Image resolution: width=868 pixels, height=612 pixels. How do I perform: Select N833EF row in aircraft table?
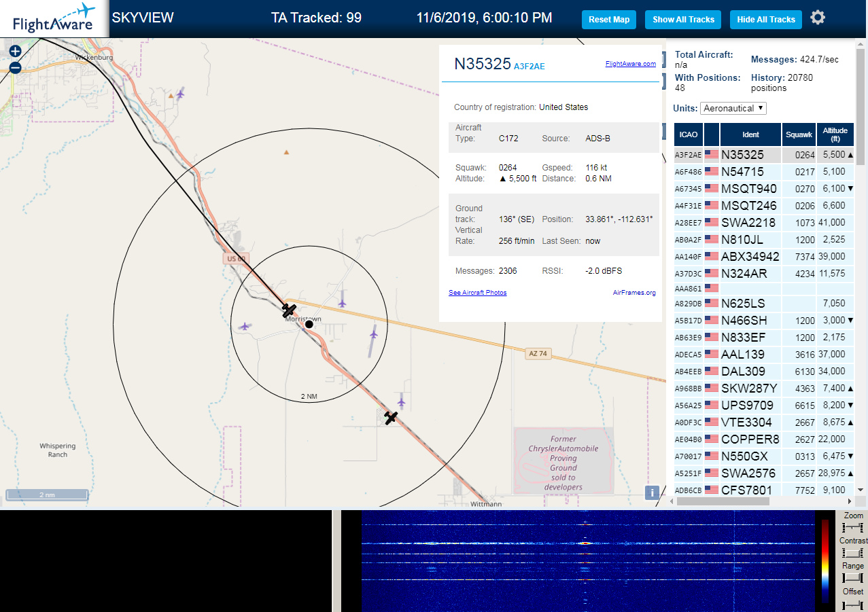pyautogui.click(x=764, y=337)
